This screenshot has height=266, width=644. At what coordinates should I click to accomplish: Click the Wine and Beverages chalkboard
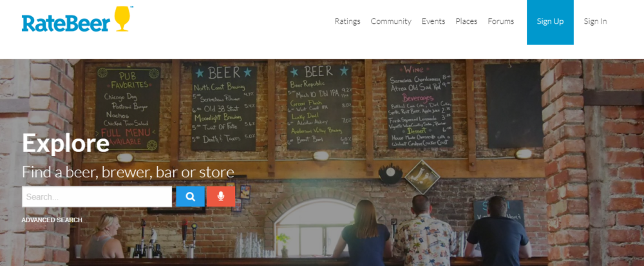tap(420, 106)
